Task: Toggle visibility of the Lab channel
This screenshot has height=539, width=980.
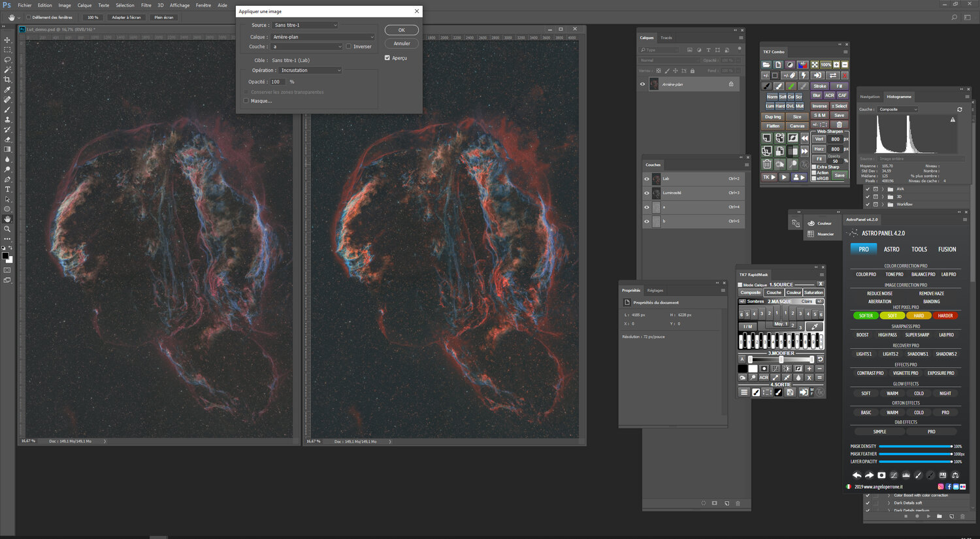Action: [647, 178]
